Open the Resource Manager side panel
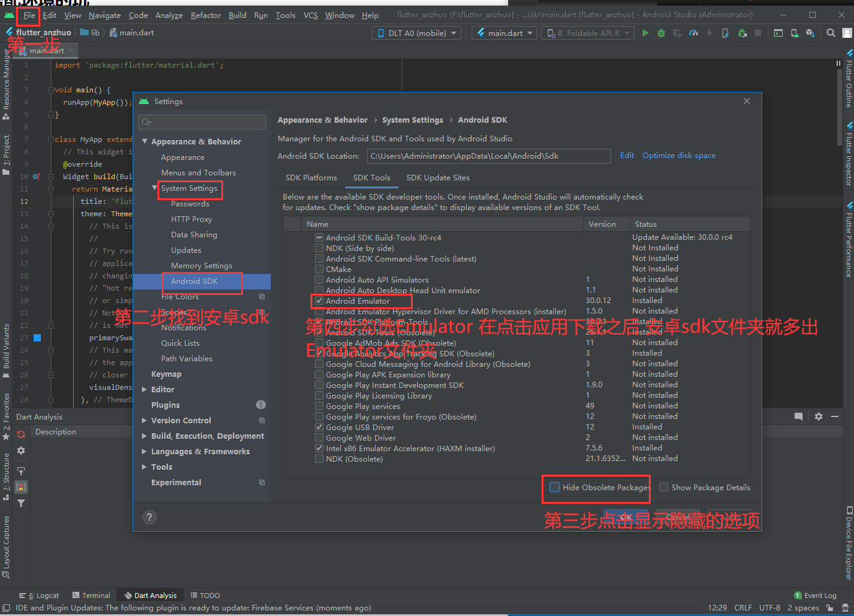Image resolution: width=854 pixels, height=616 pixels. (6, 84)
